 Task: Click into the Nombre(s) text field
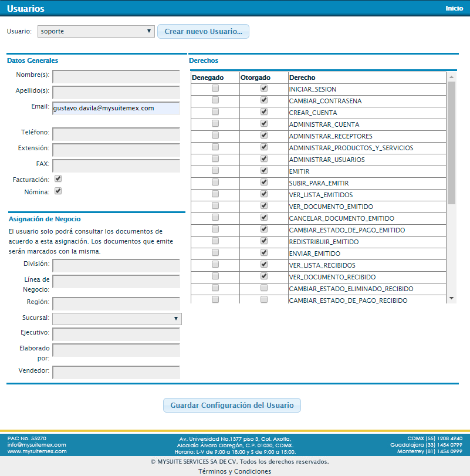click(x=116, y=76)
